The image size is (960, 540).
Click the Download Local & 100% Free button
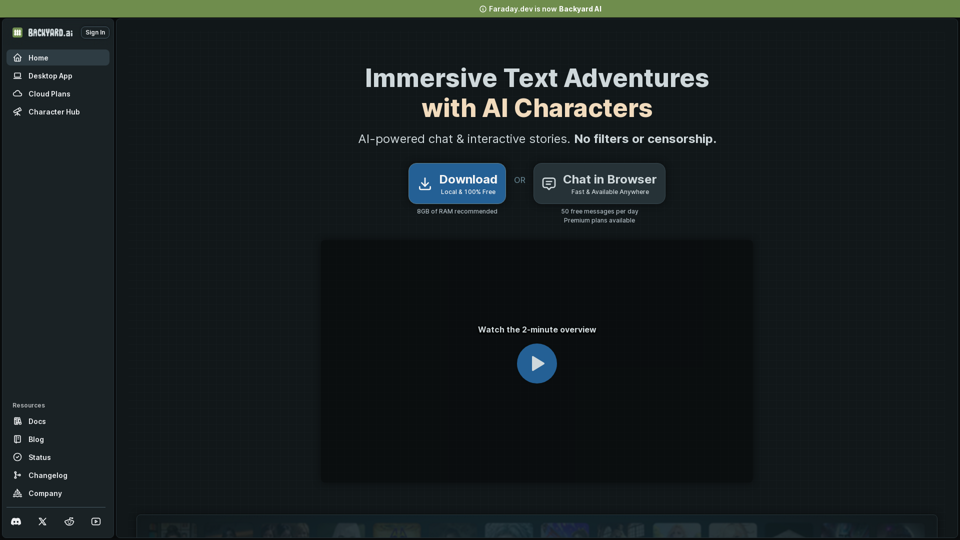pos(457,183)
